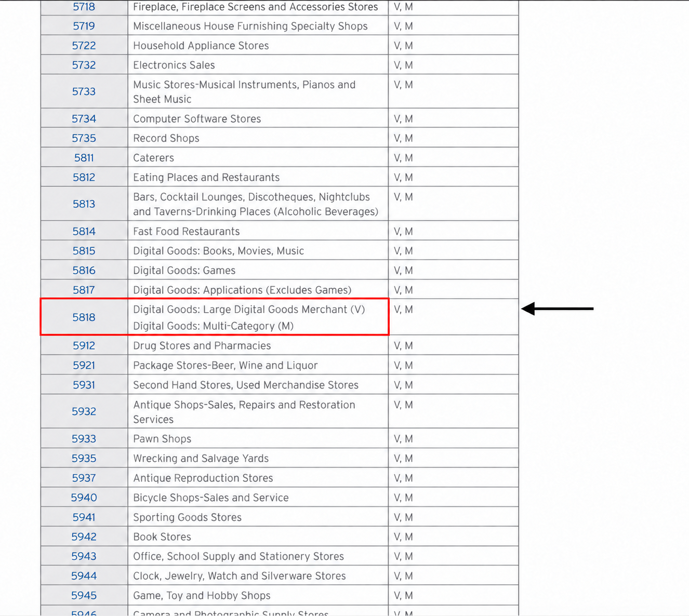Screen dimensions: 689x616
Task: Open code 5933 Pawn Shops link
Action: [84, 439]
